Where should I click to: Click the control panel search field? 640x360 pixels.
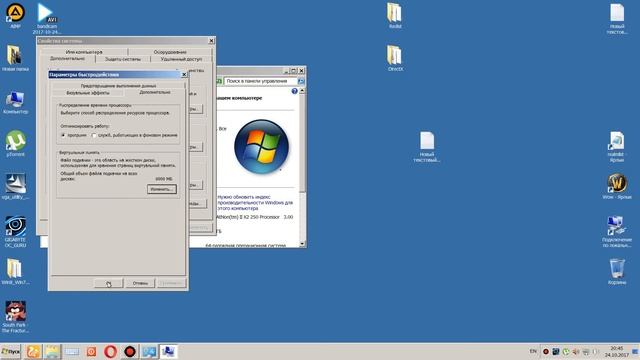click(x=260, y=81)
